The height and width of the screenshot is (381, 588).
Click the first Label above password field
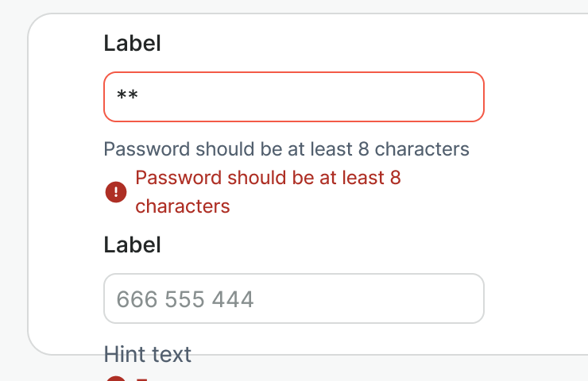pos(132,44)
